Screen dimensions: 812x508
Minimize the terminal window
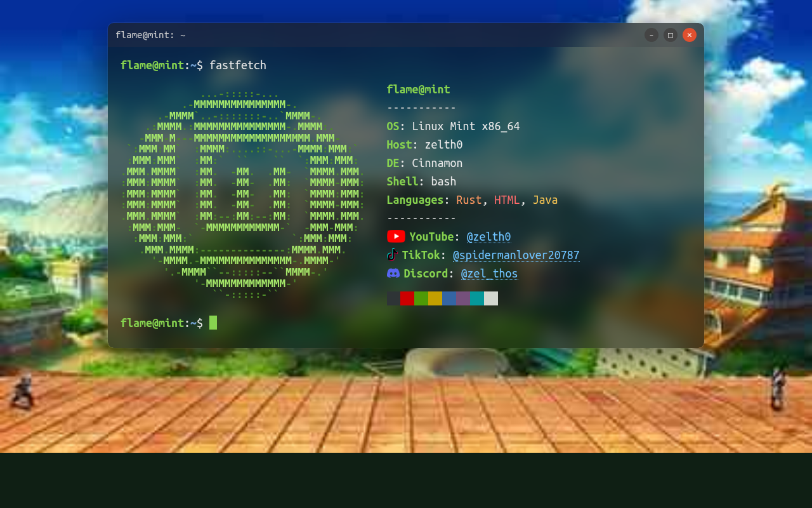(652, 35)
